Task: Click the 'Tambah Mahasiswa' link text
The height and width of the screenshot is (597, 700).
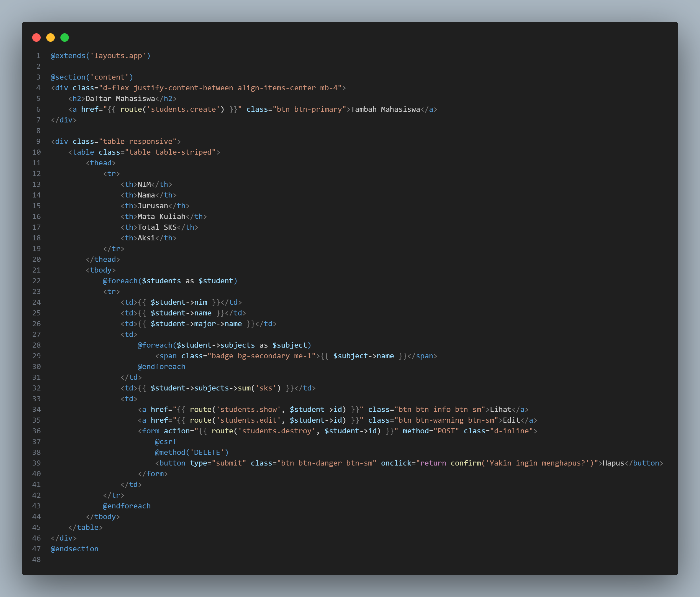Action: (x=385, y=109)
